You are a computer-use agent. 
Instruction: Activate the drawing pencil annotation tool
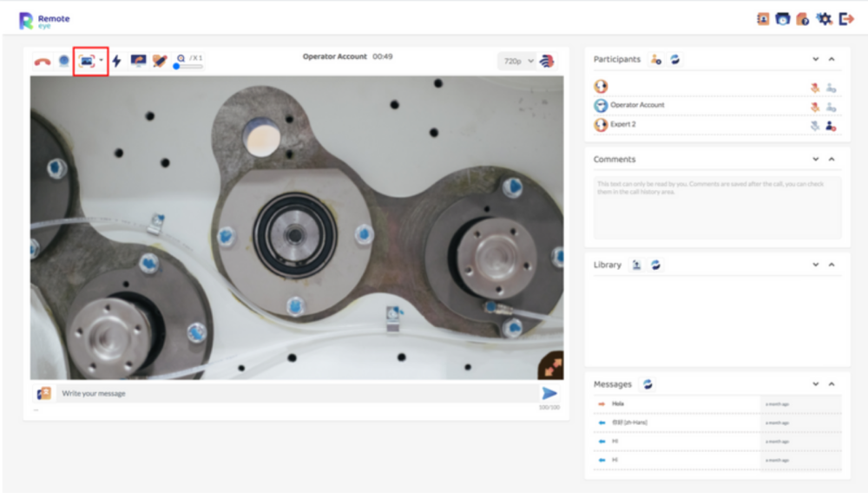160,61
